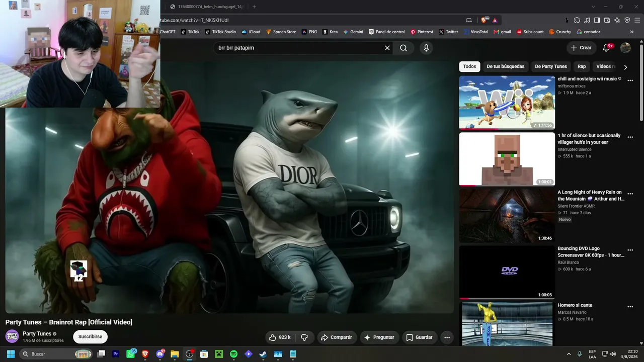Click the Crear button
This screenshot has height=362, width=644.
581,48
